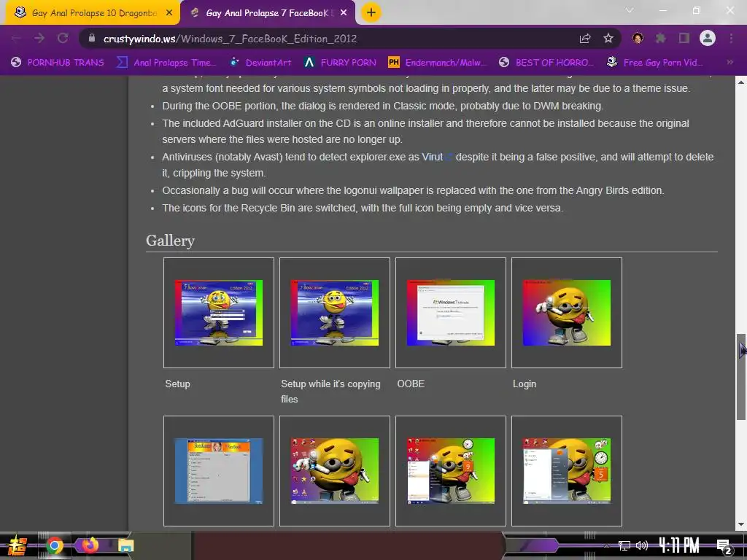Open the Endermanch/Malw... bookmark

438,63
